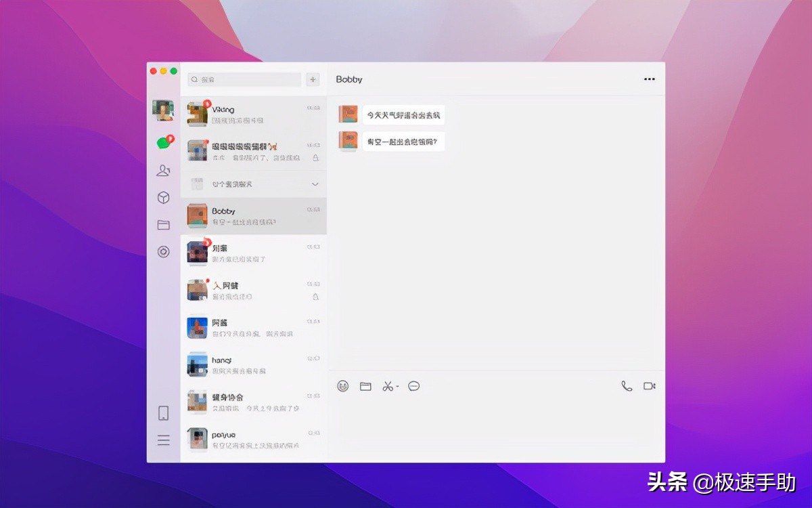Open the Favorites collection icon
The width and height of the screenshot is (812, 508).
point(163,197)
